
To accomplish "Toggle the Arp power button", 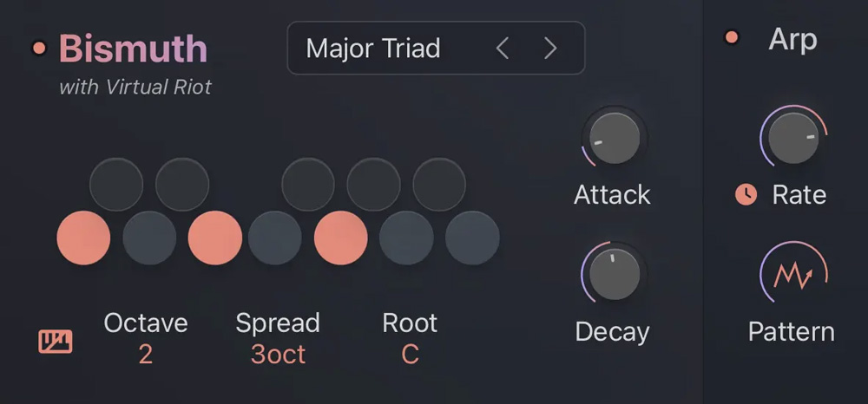I will point(732,37).
